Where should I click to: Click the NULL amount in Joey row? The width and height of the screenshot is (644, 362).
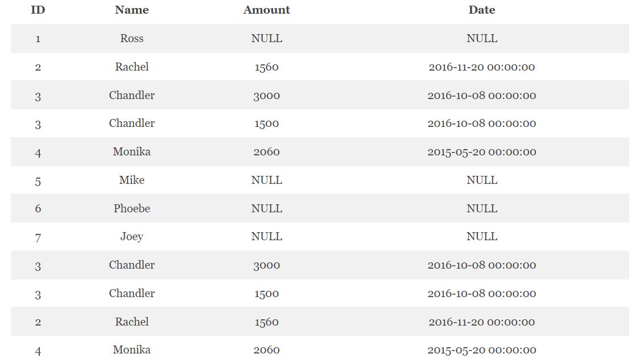coord(267,236)
